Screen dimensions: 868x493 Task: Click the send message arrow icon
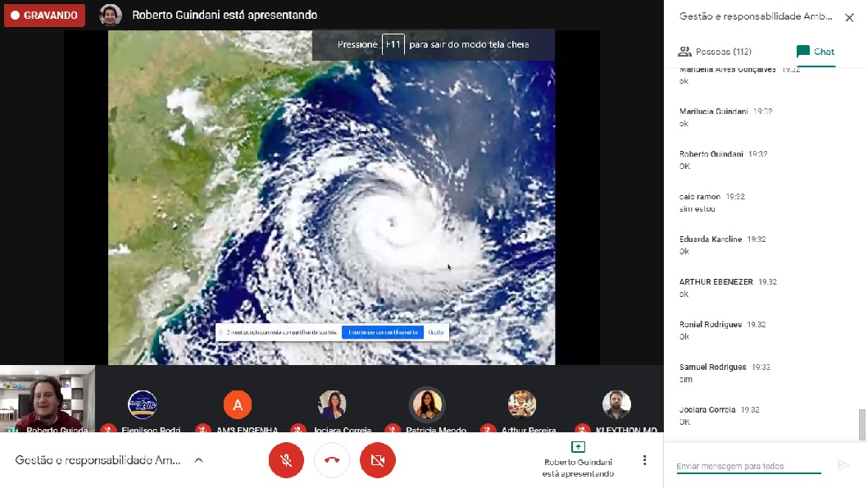843,465
